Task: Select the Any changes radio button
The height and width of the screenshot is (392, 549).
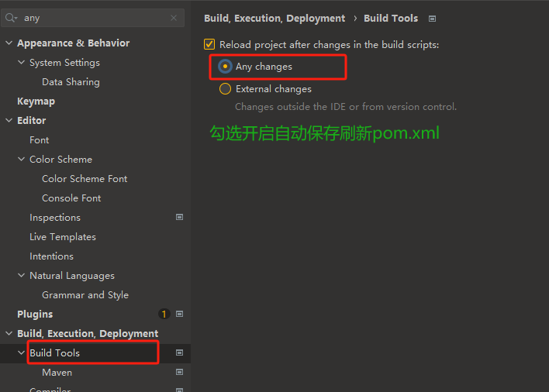Action: (225, 66)
